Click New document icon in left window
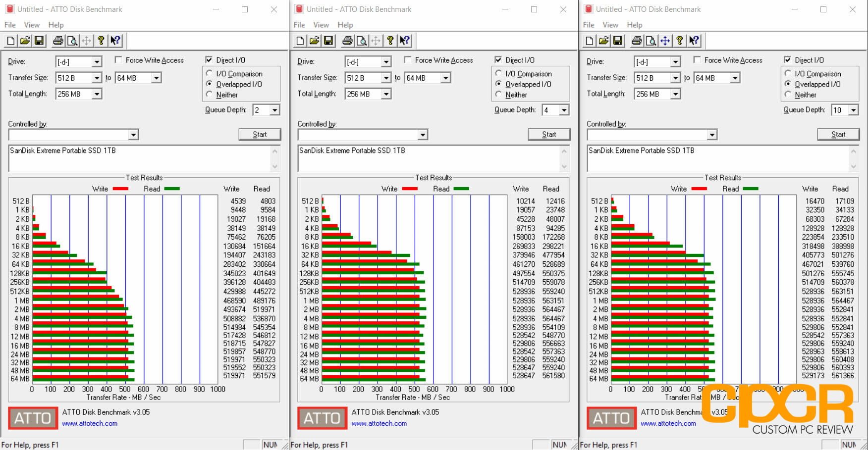This screenshot has width=868, height=450. [10, 41]
